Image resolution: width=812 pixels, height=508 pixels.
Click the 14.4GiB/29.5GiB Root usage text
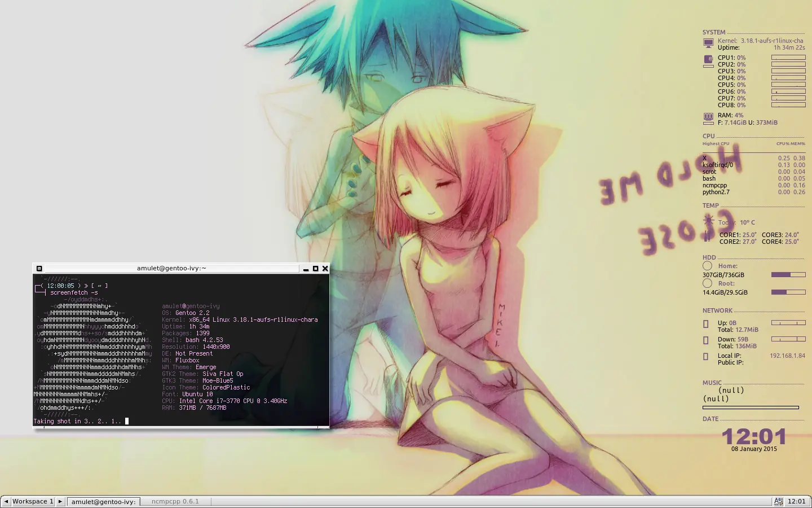tap(725, 292)
